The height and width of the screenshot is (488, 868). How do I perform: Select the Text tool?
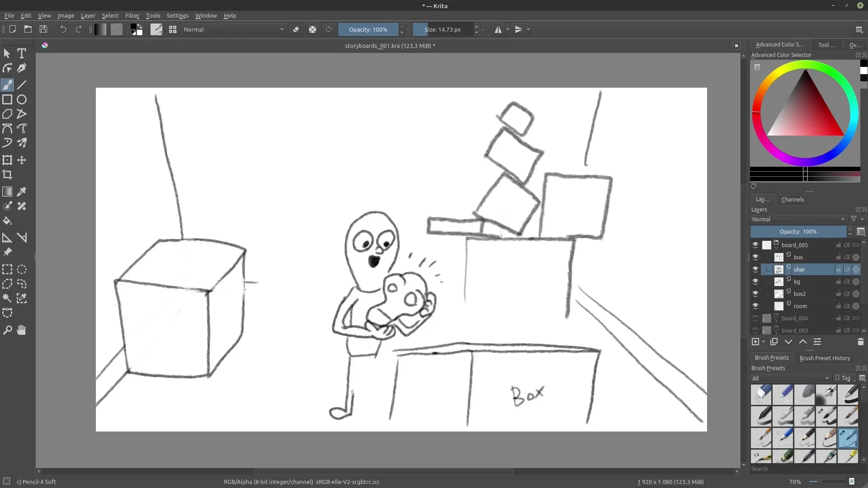[x=21, y=53]
